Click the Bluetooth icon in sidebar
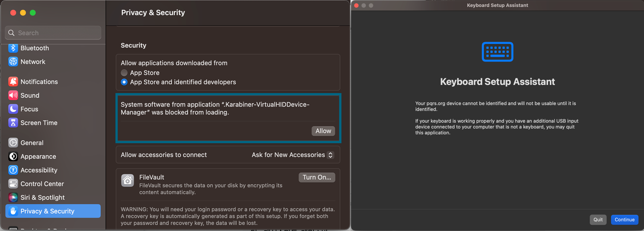 (x=13, y=48)
